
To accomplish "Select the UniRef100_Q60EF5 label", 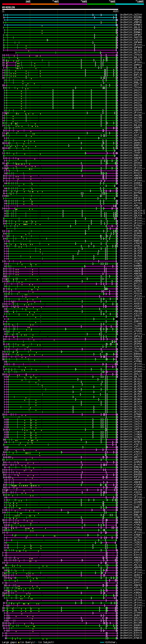I will 131,150.
